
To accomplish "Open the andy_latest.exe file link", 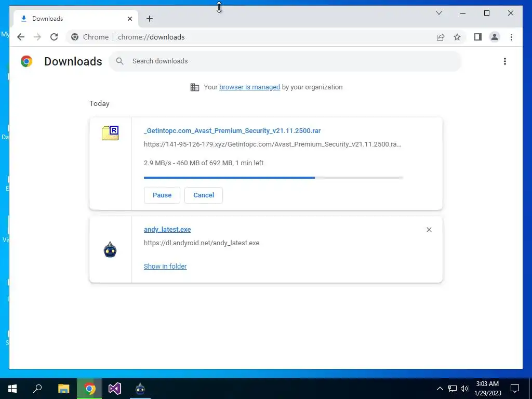I will tap(167, 229).
